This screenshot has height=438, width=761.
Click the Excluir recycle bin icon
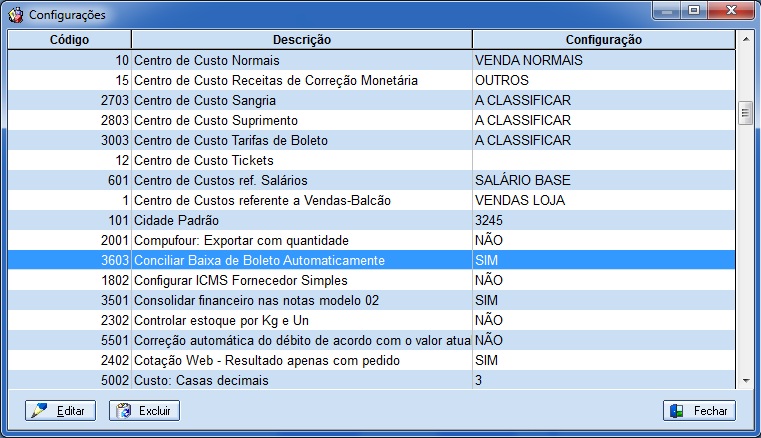pyautogui.click(x=123, y=410)
